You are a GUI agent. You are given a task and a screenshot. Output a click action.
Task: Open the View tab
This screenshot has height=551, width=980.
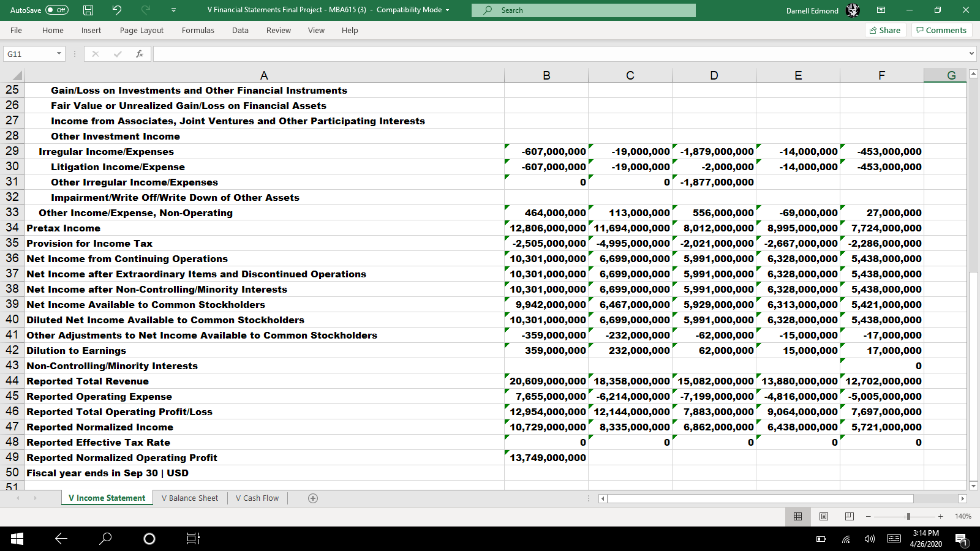(316, 30)
